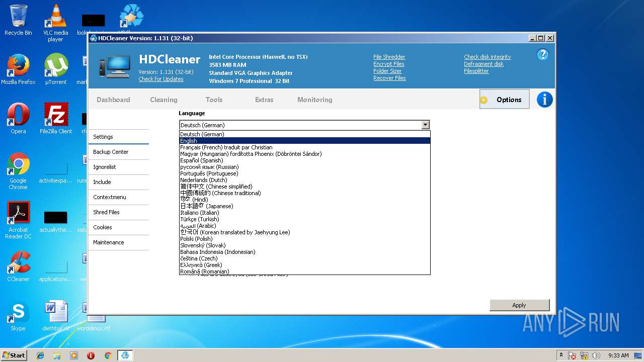This screenshot has height=362, width=644.
Task: Choose Română (Romanian) language entry
Action: [x=304, y=271]
